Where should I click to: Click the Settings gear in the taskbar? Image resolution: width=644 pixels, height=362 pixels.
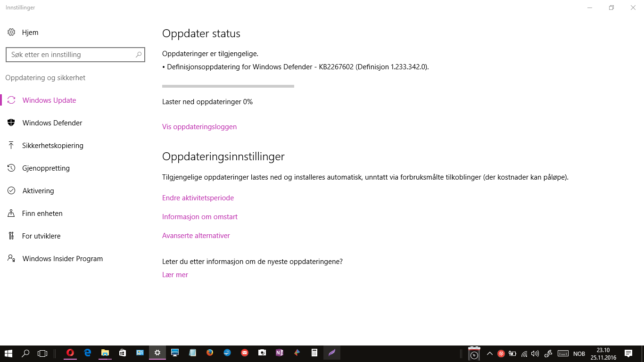157,353
